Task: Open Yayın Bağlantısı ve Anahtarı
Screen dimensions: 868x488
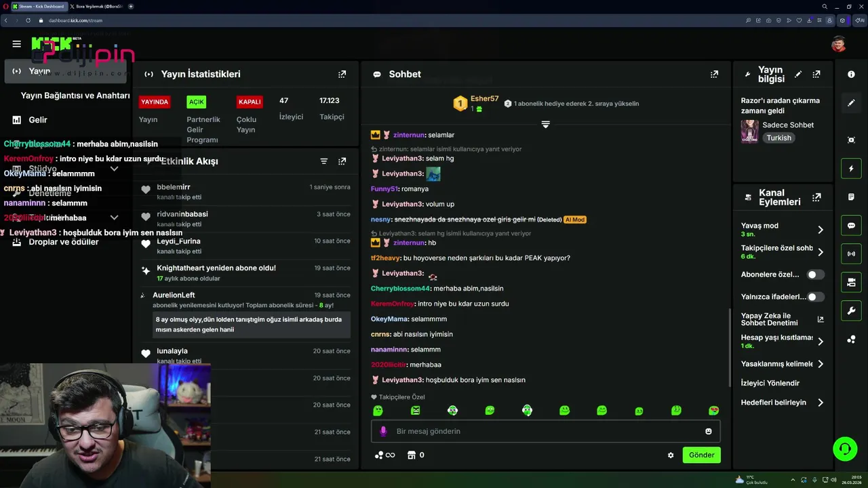Action: pyautogui.click(x=75, y=96)
